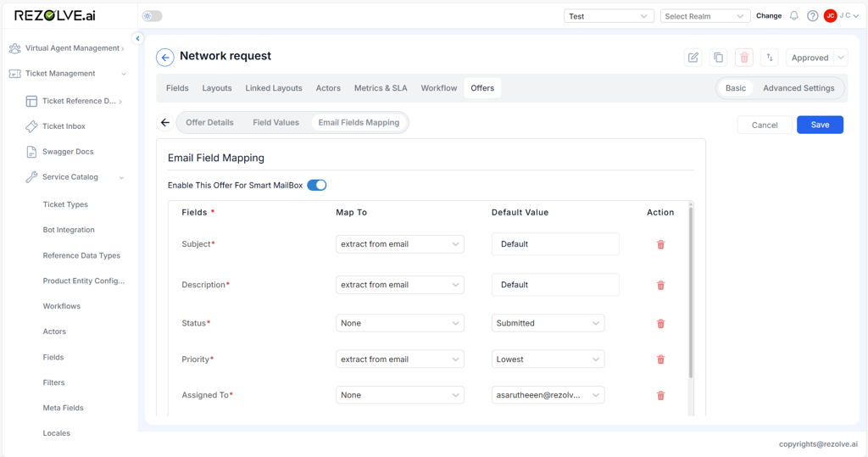
Task: Click the JC user avatar
Action: point(830,16)
